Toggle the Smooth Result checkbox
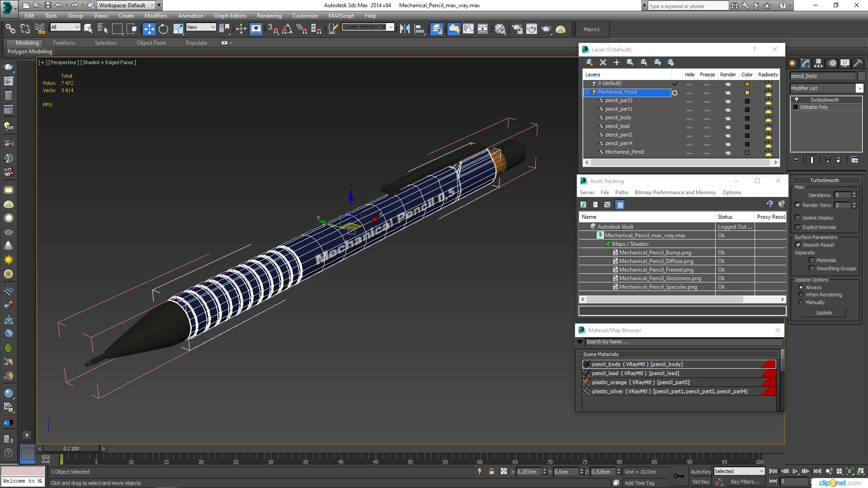This screenshot has width=868, height=488. 798,245
